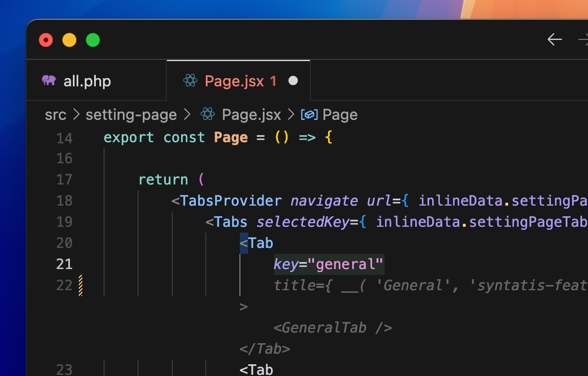
Task: Click the React icon on the Page.jsx tab
Action: coord(189,80)
